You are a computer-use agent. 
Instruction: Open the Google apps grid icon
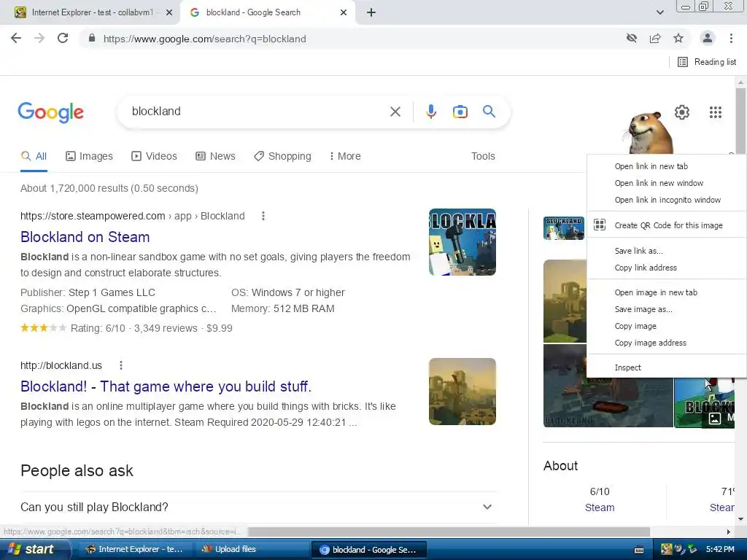715,112
